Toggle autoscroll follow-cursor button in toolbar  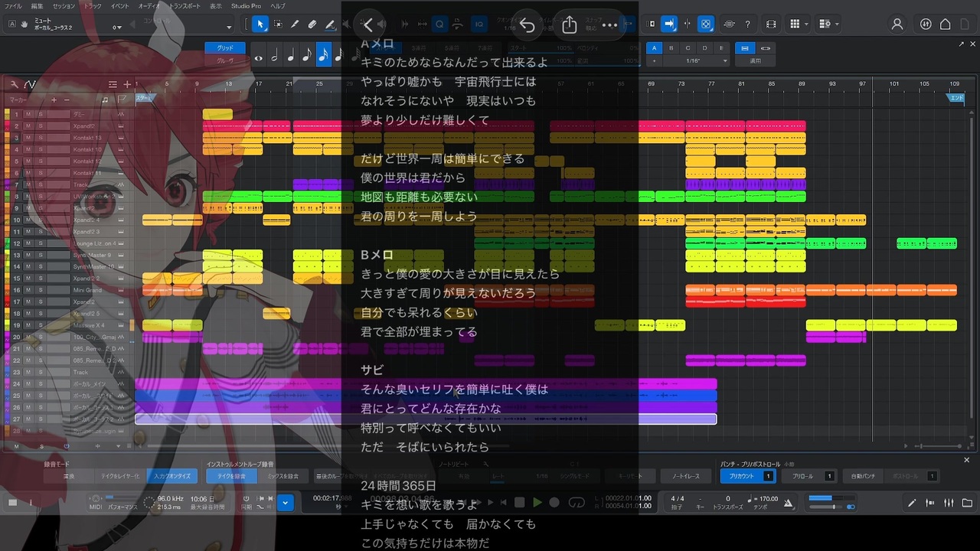(669, 24)
